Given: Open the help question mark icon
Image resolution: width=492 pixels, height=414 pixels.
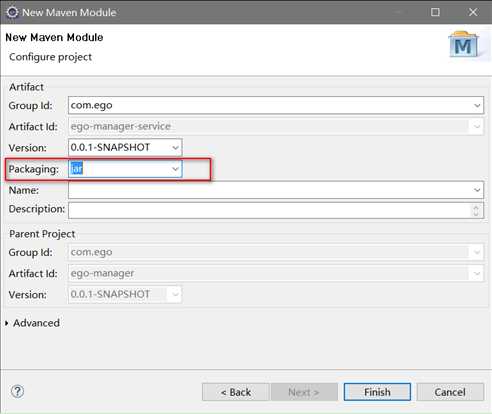Looking at the screenshot, I should click(x=17, y=391).
